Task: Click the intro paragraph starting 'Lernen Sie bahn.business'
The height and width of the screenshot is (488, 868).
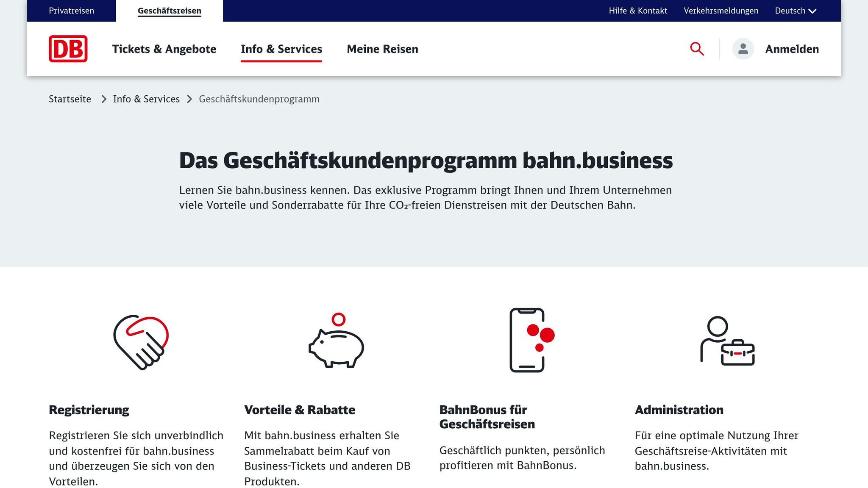Action: [426, 197]
